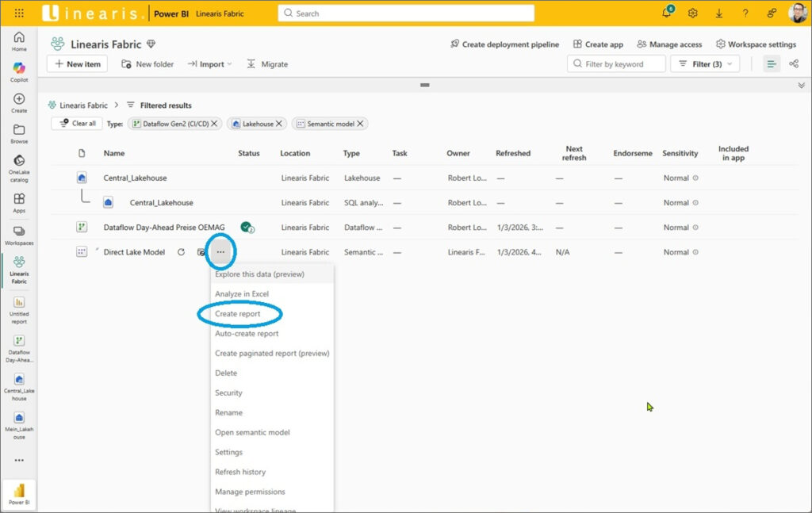Switch to lineage view icon
Screen dimensions: 812x513
click(794, 64)
